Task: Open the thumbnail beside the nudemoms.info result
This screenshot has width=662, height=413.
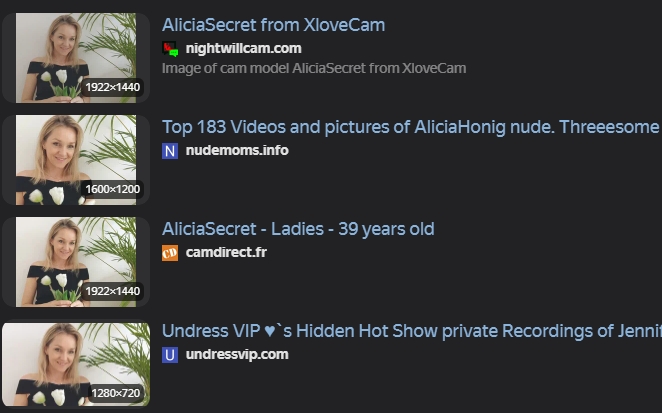Action: coord(76,160)
